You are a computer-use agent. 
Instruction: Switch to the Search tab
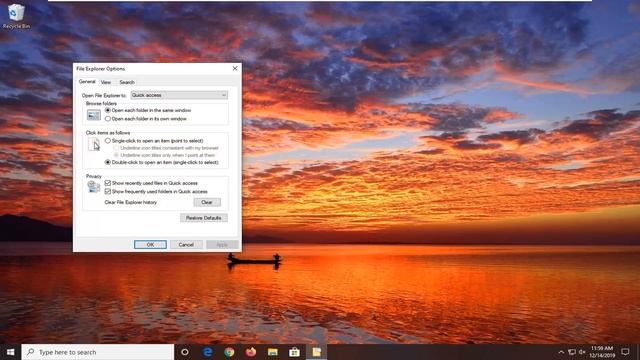click(127, 82)
